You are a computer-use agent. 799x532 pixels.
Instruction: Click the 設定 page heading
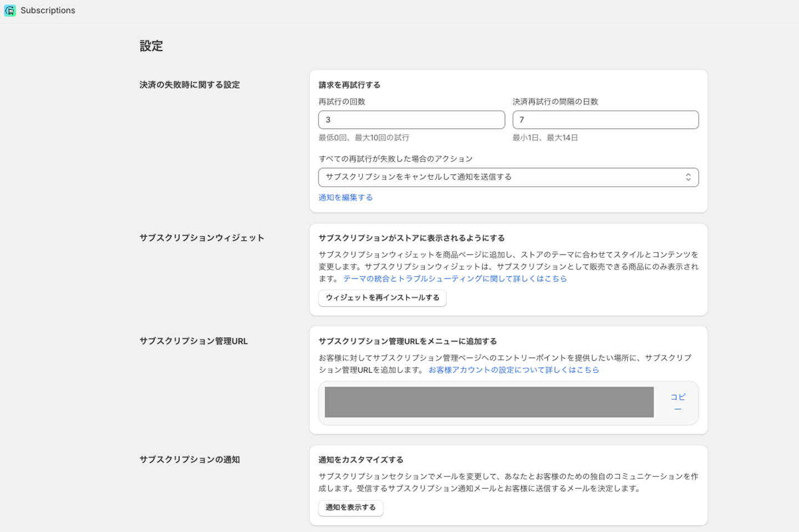point(151,46)
